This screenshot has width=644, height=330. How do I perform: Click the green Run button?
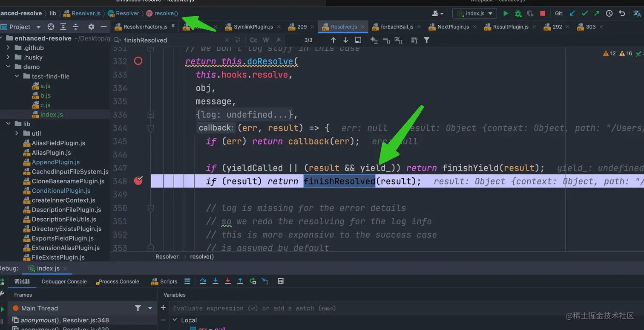coord(506,14)
